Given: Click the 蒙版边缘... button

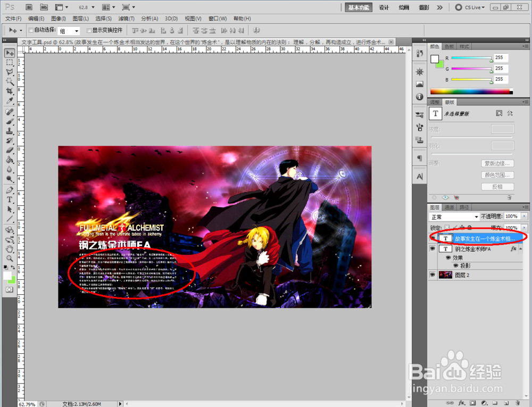Looking at the screenshot, I should click(x=497, y=163).
